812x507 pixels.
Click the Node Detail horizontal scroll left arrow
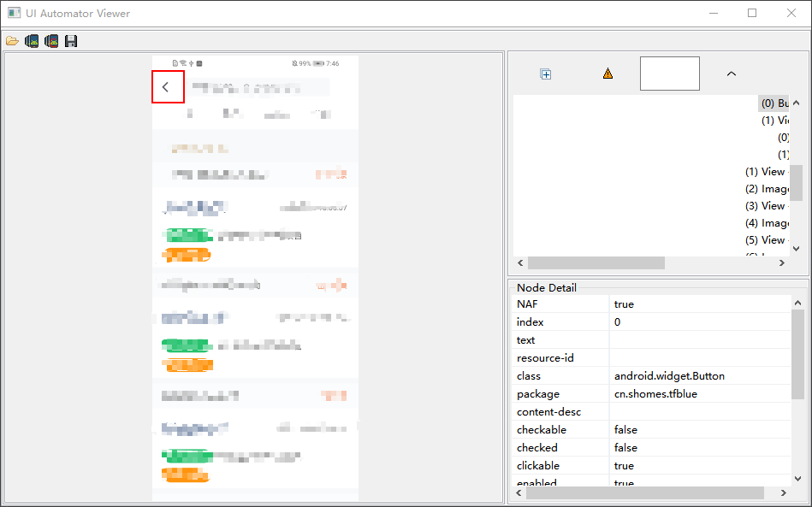(x=519, y=492)
